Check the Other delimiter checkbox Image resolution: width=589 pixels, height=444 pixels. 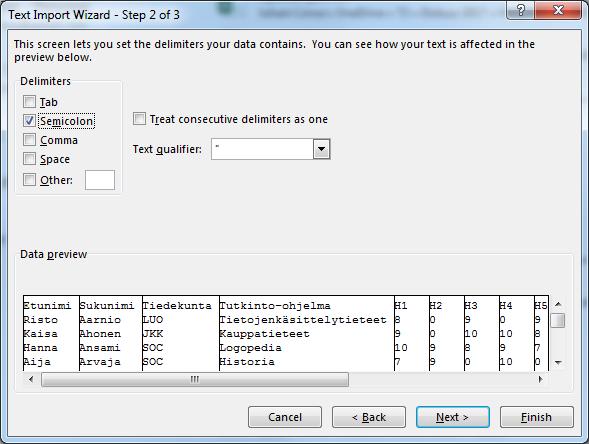coord(29,180)
